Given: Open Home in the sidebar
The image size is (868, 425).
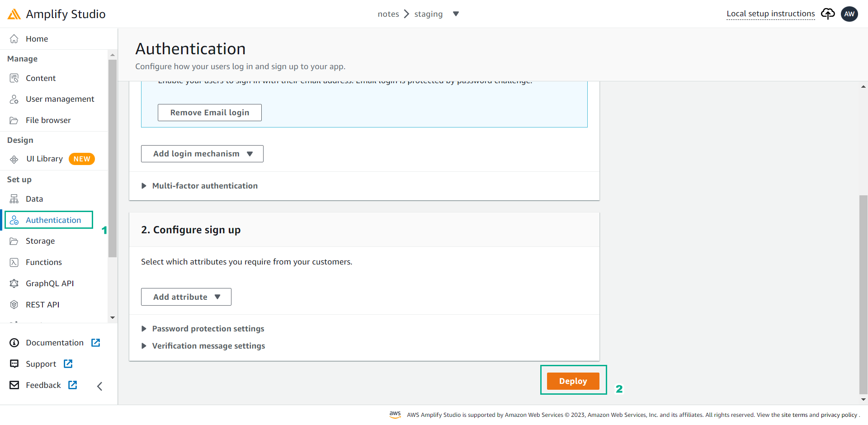Looking at the screenshot, I should (37, 39).
